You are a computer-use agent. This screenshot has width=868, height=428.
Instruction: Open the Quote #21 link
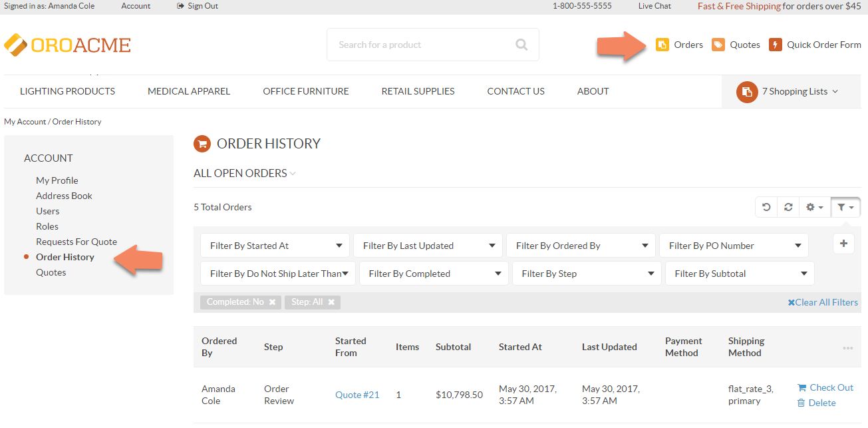point(357,395)
